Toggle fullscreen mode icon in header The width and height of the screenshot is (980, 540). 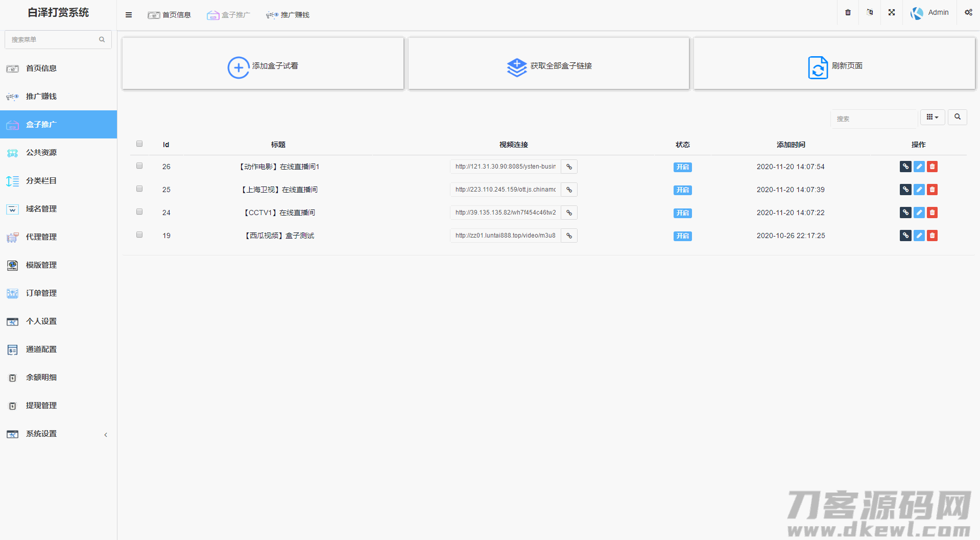(892, 13)
